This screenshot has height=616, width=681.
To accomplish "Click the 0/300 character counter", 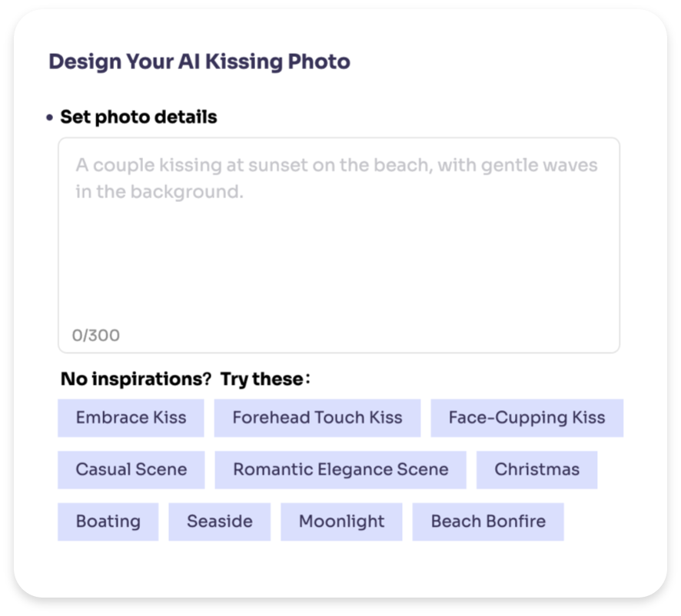I will 96,336.
